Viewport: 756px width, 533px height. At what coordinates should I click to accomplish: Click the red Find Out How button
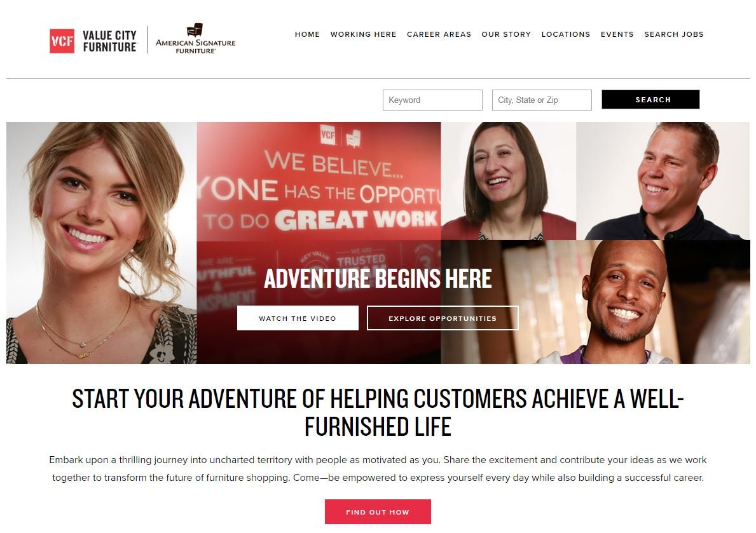point(378,512)
